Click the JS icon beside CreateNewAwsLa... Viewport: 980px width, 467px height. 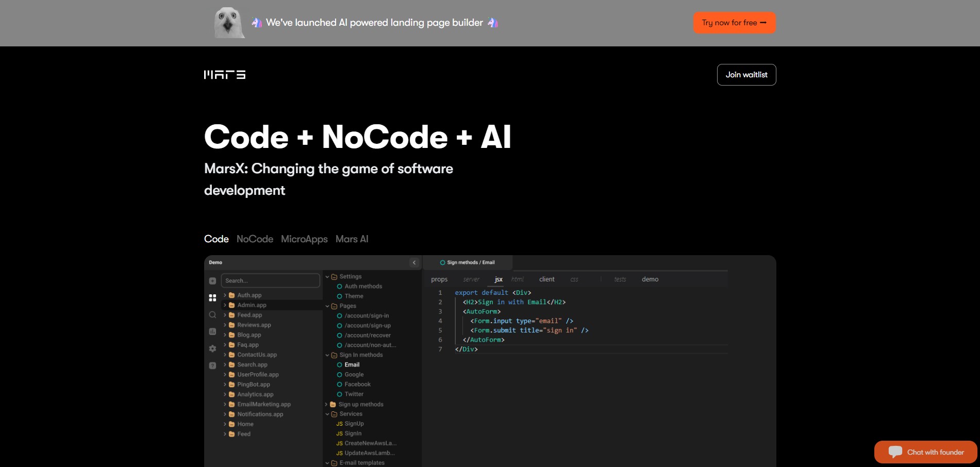pyautogui.click(x=339, y=443)
